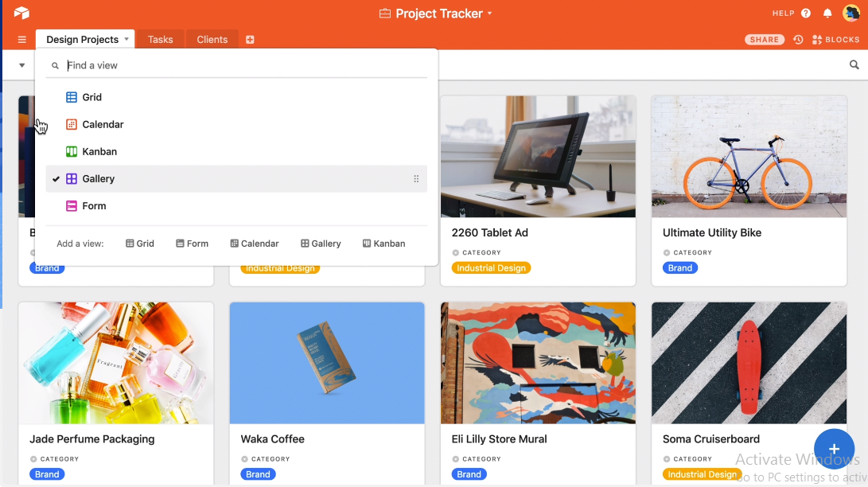Screen dimensions: 868x487
Task: Select the Kanban view
Action: pyautogui.click(x=236, y=152)
